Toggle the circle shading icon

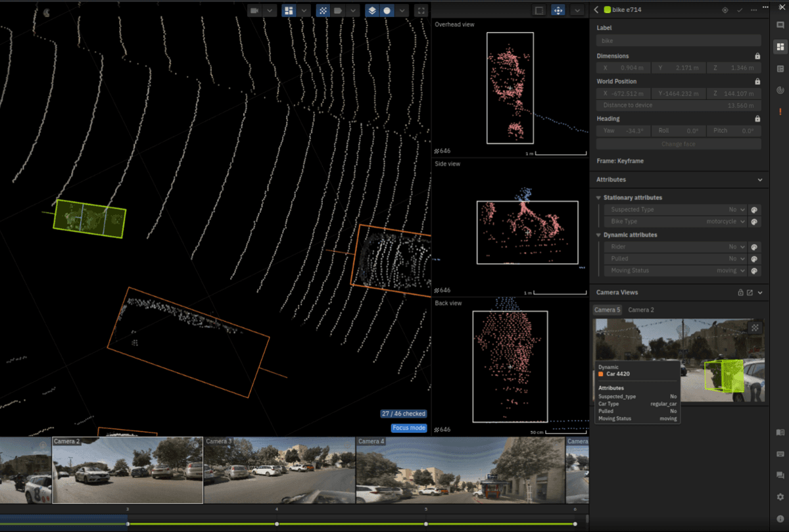(387, 11)
